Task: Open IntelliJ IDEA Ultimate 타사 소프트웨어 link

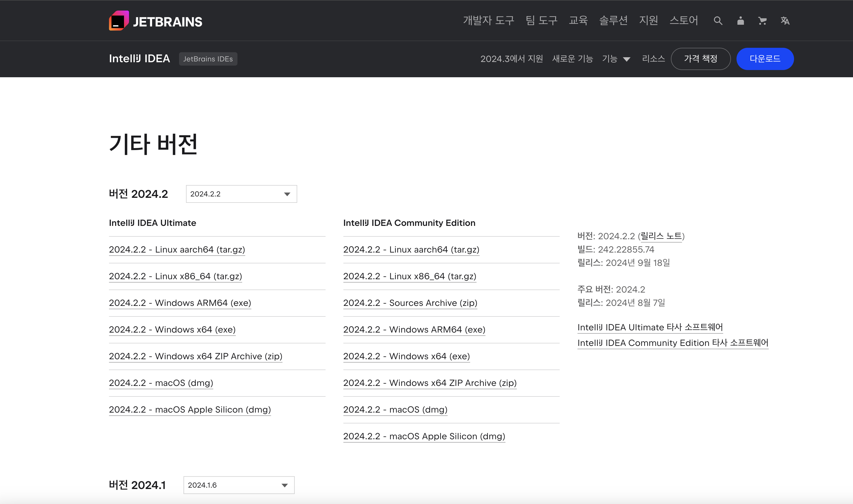Action: point(650,327)
